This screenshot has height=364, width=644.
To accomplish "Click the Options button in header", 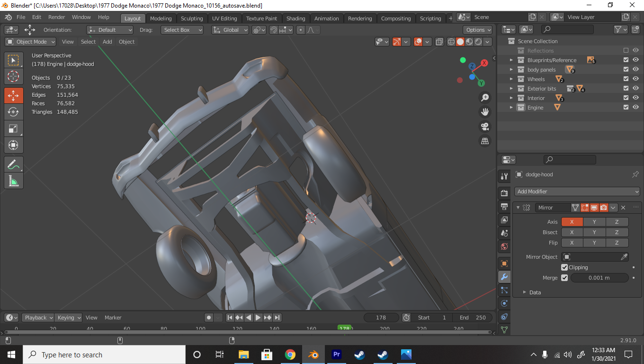I will tap(477, 30).
